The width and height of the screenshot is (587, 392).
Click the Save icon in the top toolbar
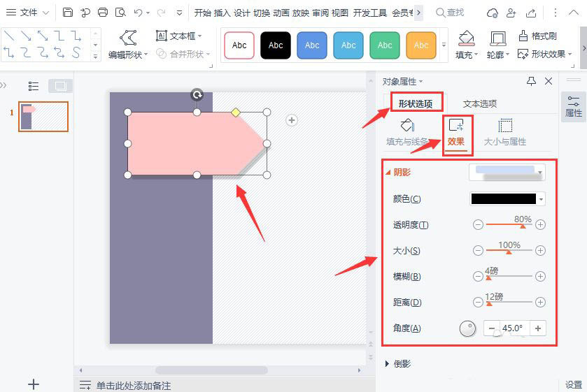point(67,13)
